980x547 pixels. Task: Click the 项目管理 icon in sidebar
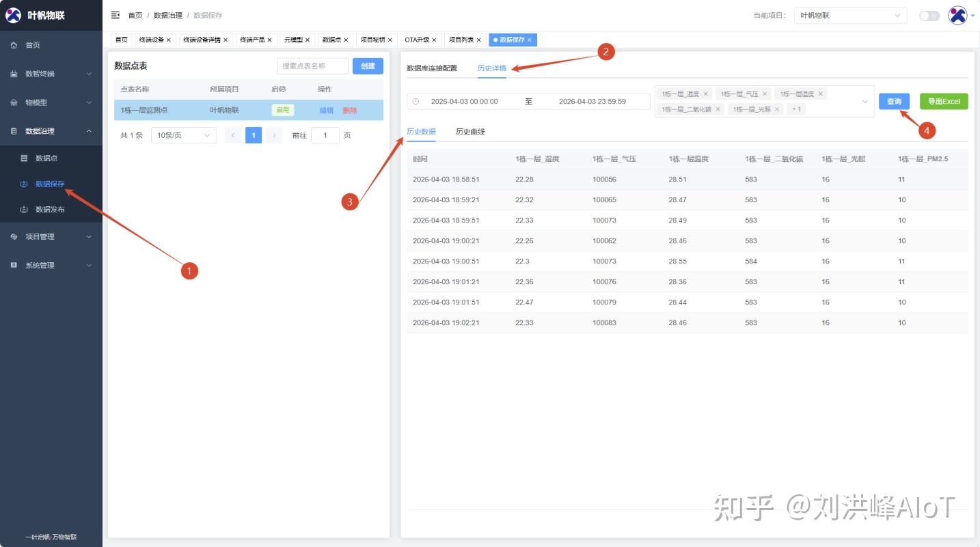14,236
